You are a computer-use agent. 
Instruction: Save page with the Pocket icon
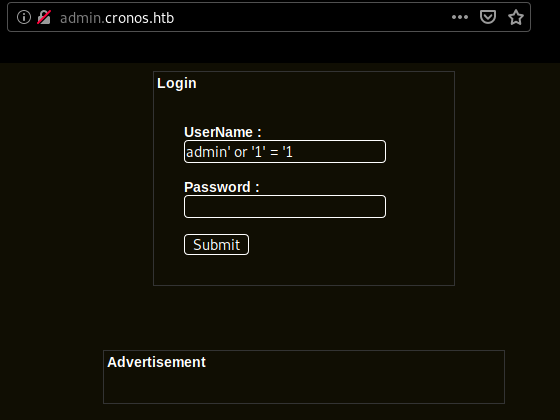(488, 17)
